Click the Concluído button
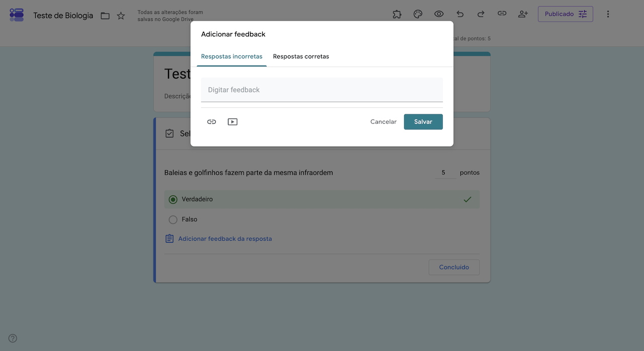Screen dimensions: 644x351 tap(454, 267)
